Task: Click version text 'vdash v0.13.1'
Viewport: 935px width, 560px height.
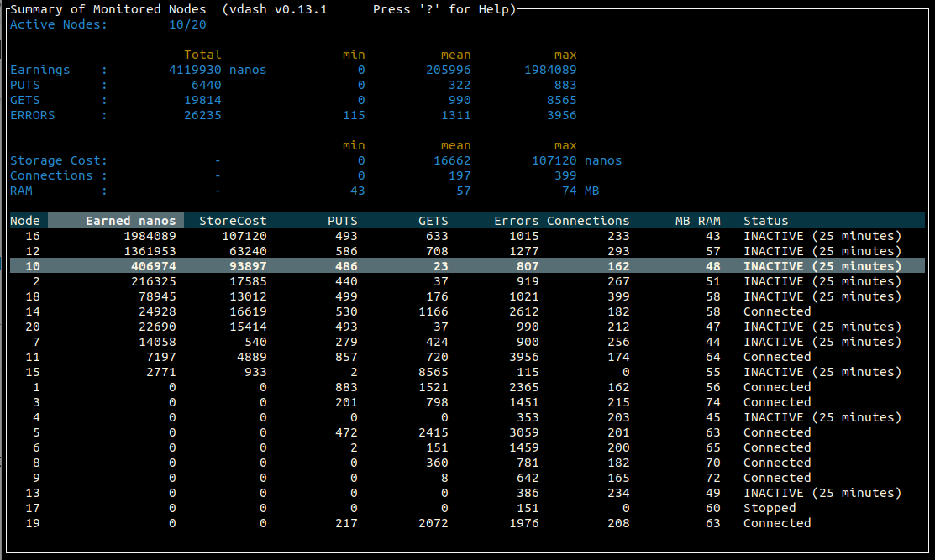Action: coord(278,9)
